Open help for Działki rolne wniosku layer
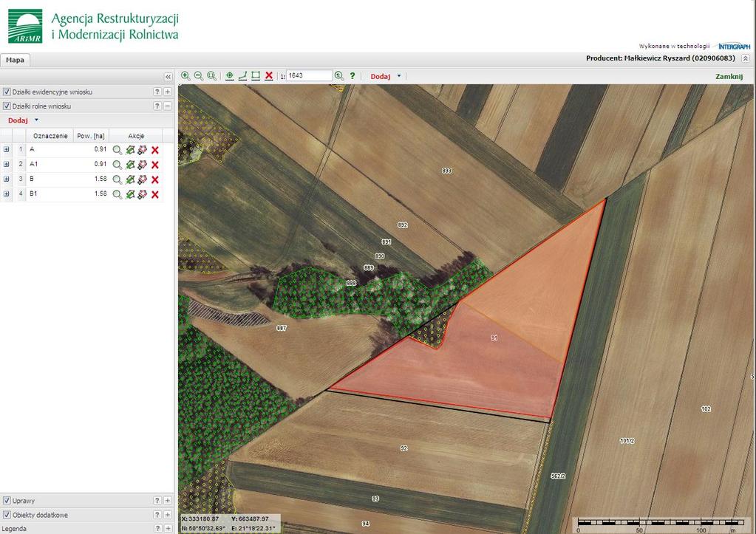Screen dimensions: 756x534 pyautogui.click(x=157, y=106)
